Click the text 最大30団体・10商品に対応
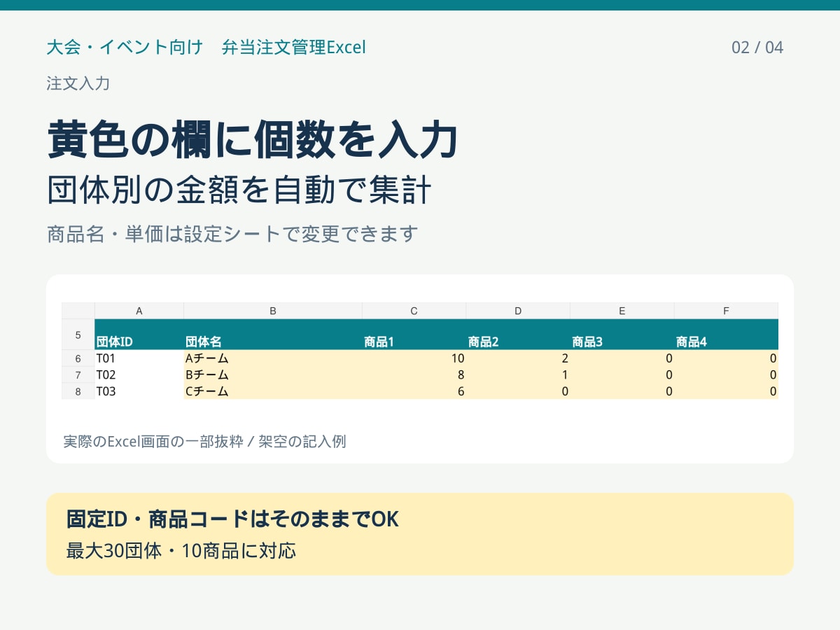This screenshot has height=630, width=840. point(181,551)
